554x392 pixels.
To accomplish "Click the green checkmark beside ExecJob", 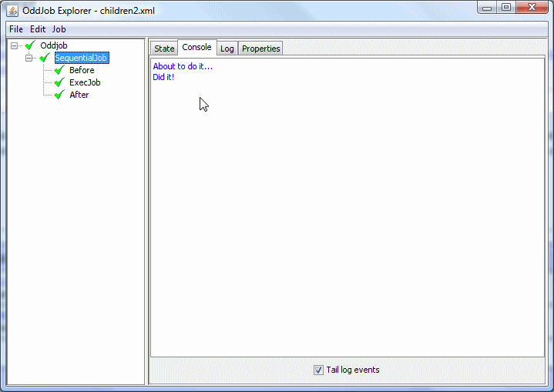I will [x=59, y=82].
